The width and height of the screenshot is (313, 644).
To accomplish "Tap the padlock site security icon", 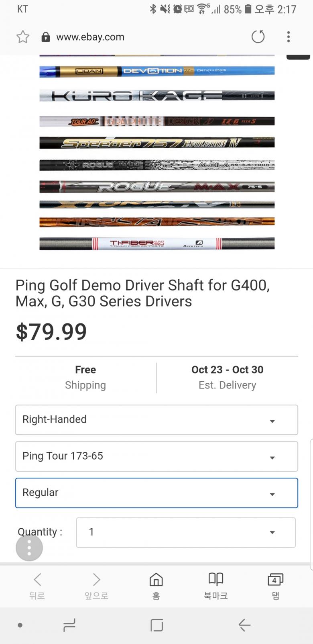I will pyautogui.click(x=46, y=37).
